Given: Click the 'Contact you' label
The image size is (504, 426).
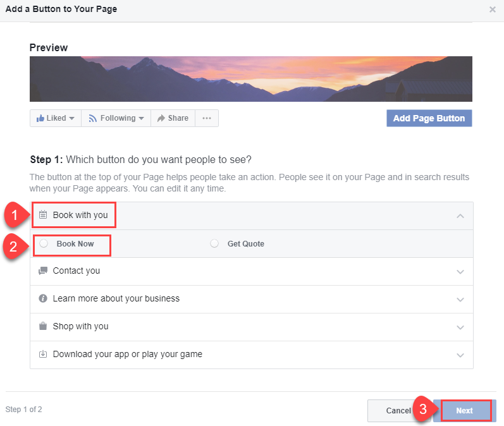Looking at the screenshot, I should click(x=77, y=271).
